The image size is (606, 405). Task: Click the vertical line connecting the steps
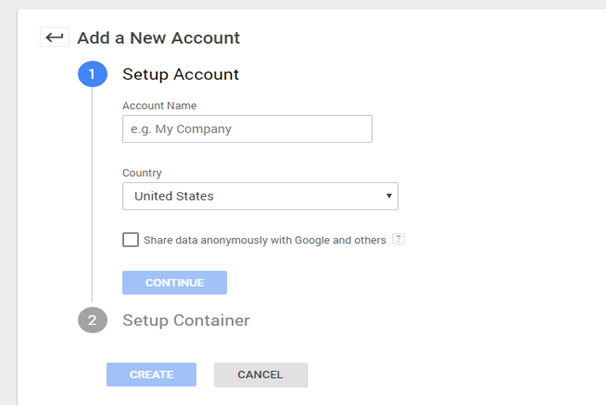click(x=92, y=200)
